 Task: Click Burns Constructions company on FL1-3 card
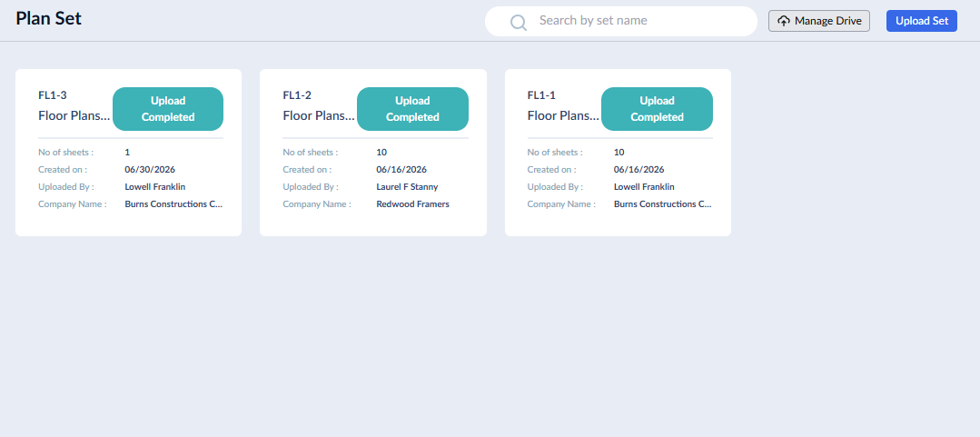173,204
